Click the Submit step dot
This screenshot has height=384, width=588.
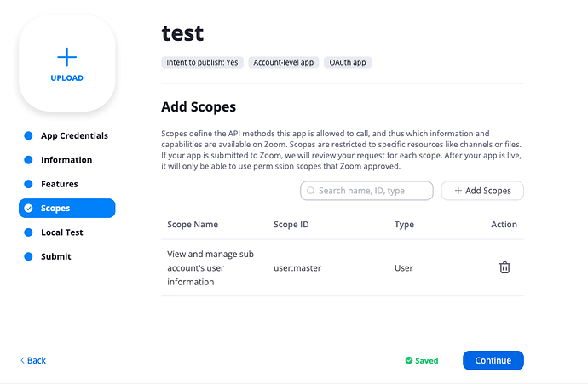pos(28,256)
